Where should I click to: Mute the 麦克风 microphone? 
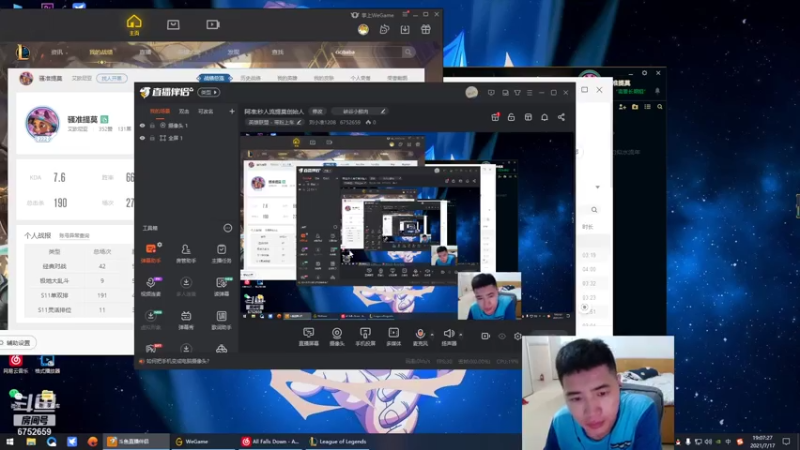(420, 337)
